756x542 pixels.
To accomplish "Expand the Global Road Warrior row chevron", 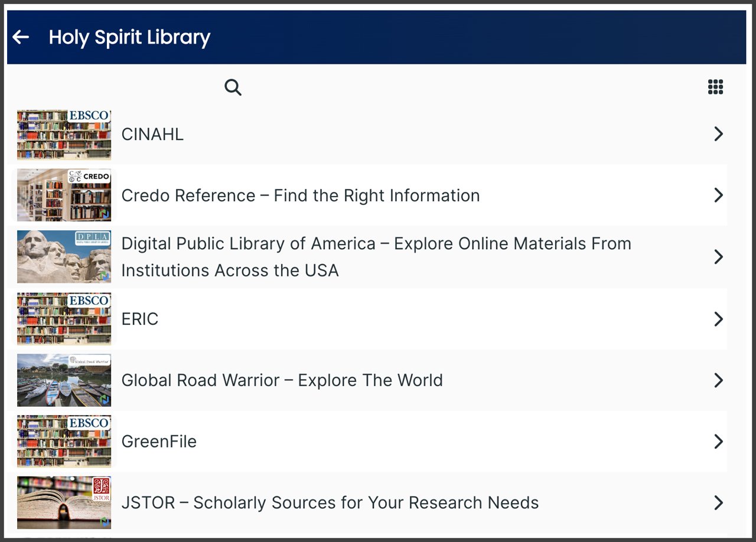I will (x=718, y=380).
